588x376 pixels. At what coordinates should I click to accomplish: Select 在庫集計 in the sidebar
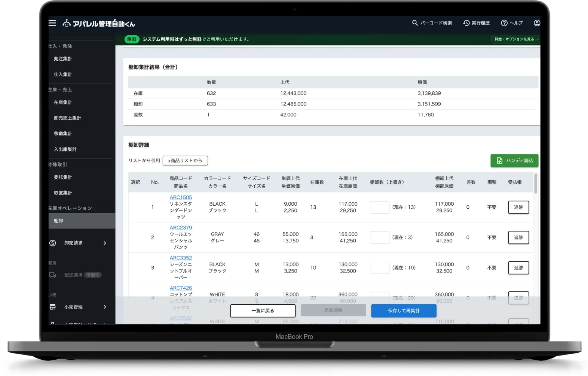point(63,102)
